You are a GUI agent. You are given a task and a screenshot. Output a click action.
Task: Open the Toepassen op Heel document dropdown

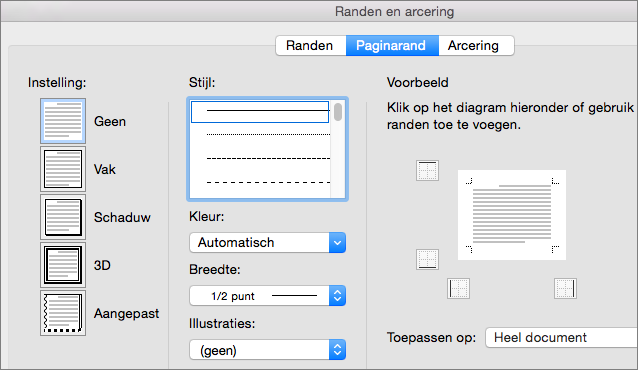(x=562, y=337)
